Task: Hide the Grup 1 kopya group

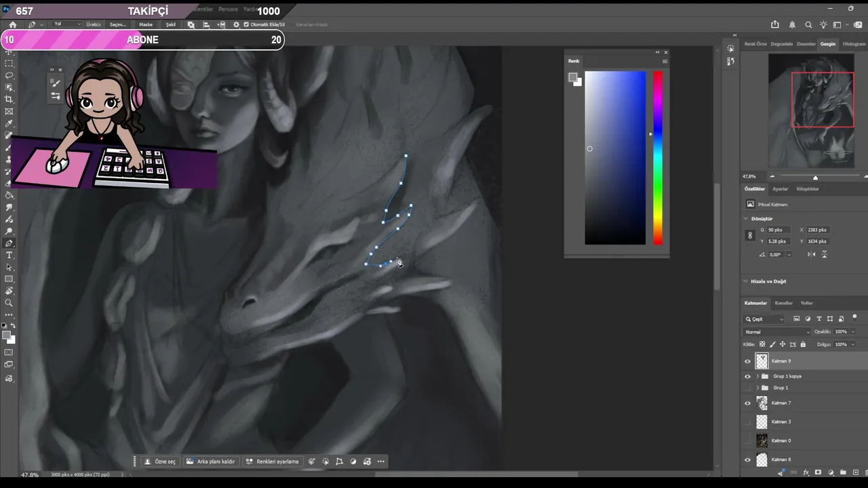Action: [x=748, y=376]
